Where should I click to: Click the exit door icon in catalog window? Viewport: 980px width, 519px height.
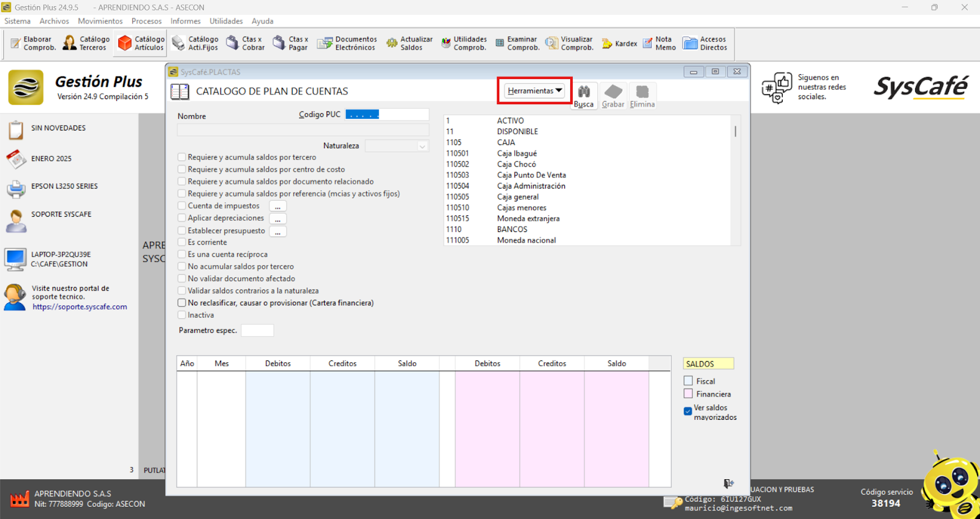pyautogui.click(x=728, y=484)
